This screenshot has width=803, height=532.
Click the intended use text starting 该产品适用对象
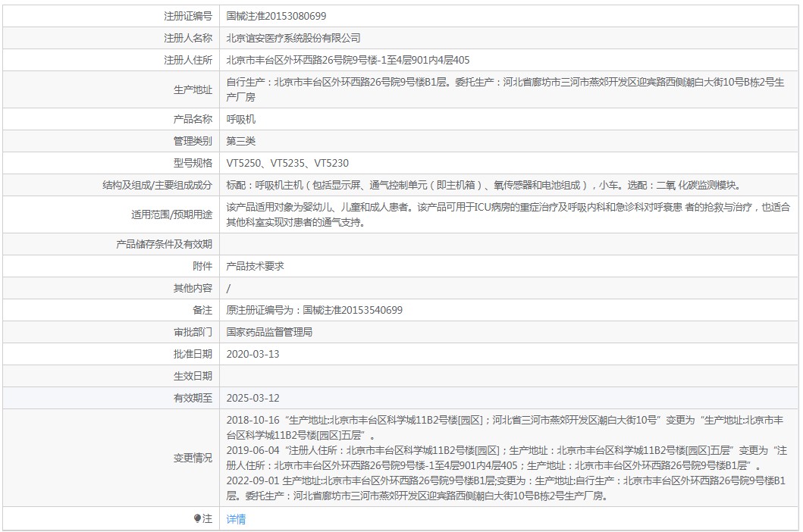click(508, 214)
